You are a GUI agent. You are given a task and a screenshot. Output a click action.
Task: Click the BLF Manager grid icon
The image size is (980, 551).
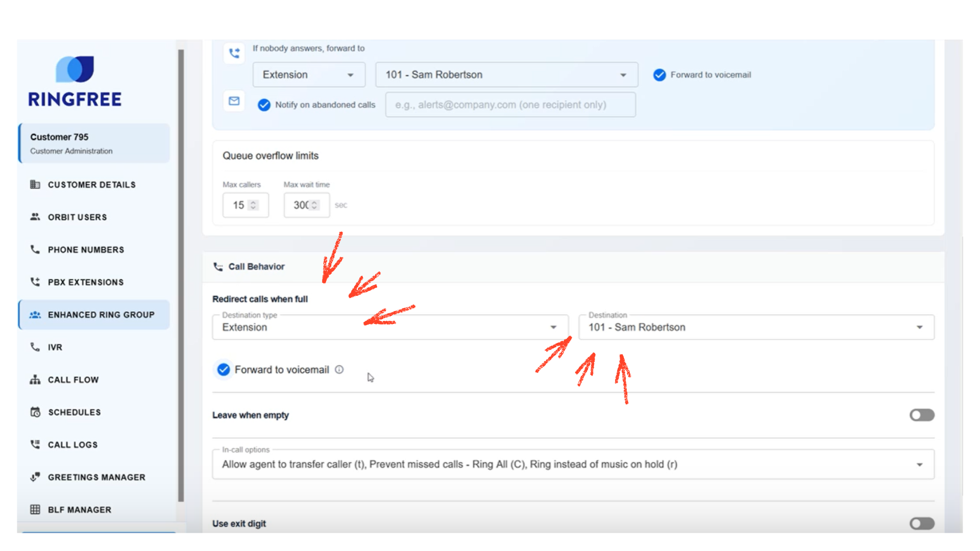click(35, 510)
